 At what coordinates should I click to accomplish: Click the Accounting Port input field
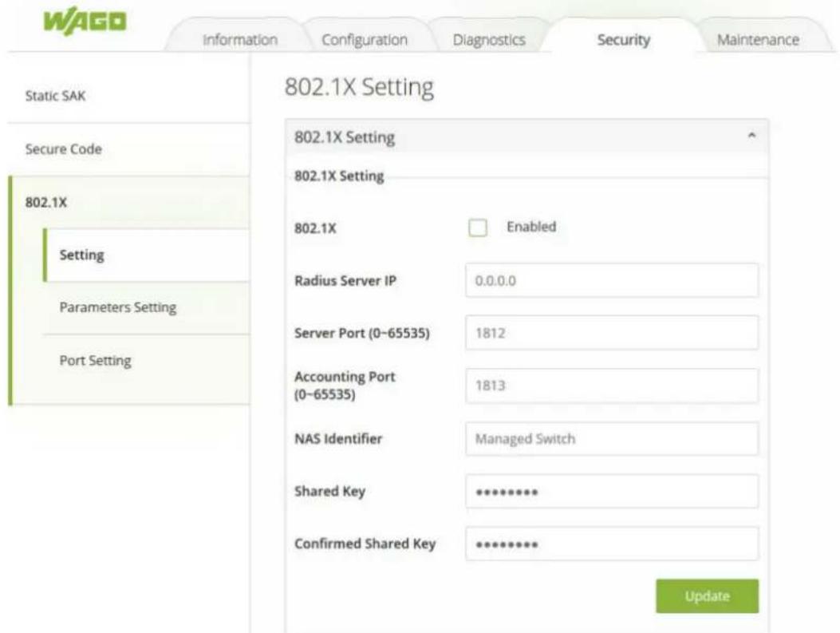(612, 386)
